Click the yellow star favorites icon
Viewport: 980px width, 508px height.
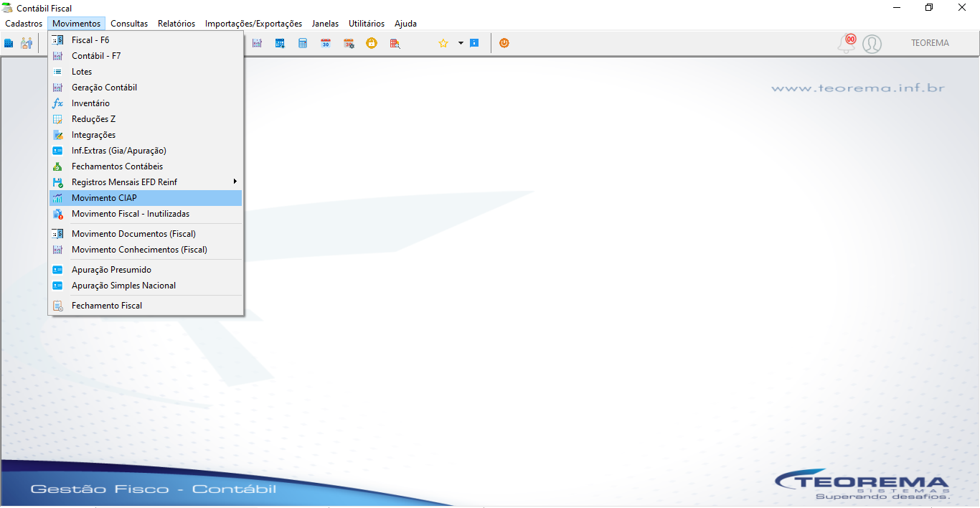(x=443, y=43)
